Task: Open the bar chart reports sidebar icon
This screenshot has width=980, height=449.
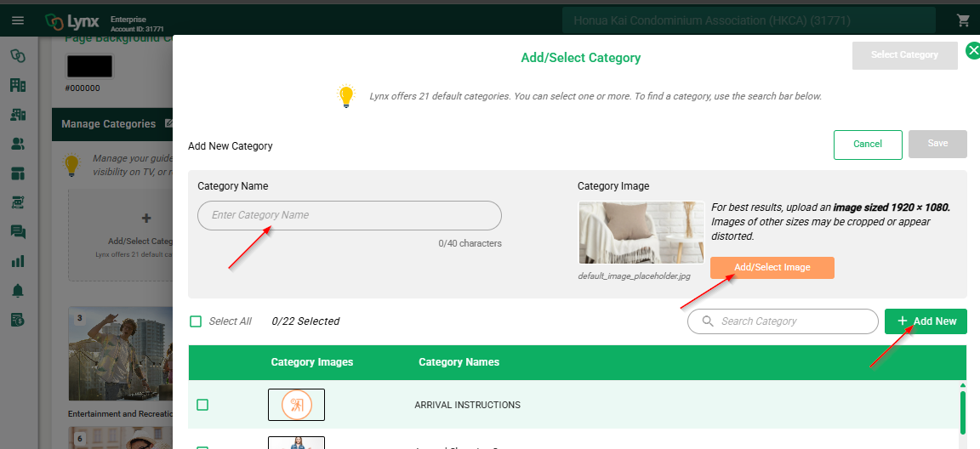Action: (x=18, y=261)
